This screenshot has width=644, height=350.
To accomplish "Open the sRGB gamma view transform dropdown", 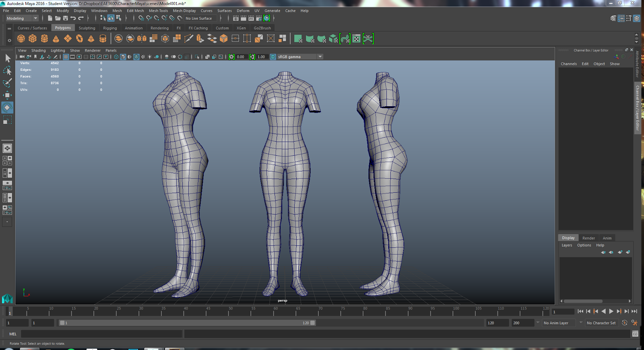I will coord(300,57).
